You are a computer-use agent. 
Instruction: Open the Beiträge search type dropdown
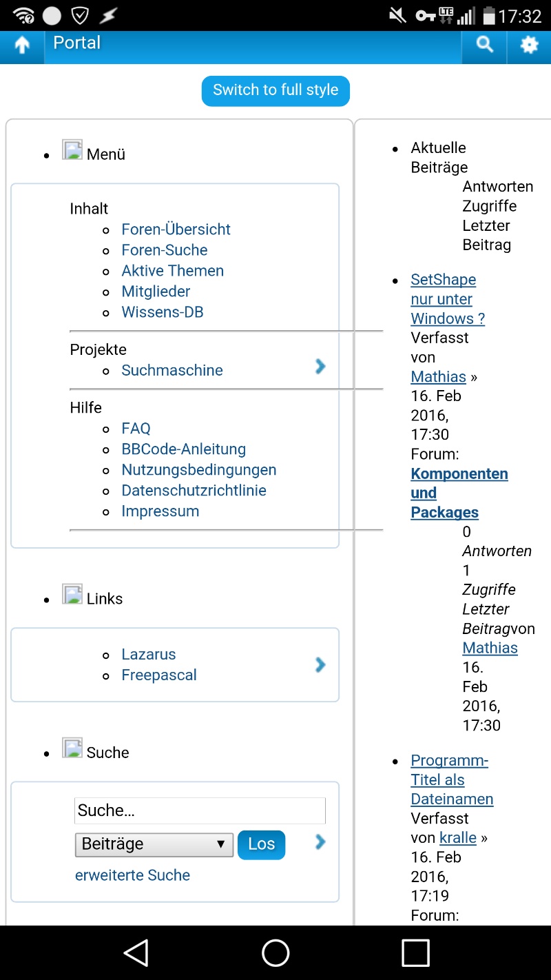tap(154, 844)
